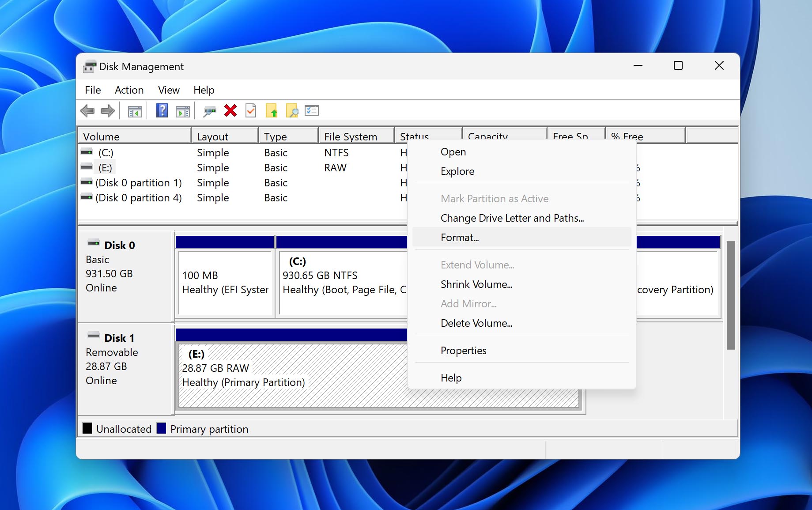Select Change Drive Letter and Paths
812x510 pixels.
tap(521, 218)
